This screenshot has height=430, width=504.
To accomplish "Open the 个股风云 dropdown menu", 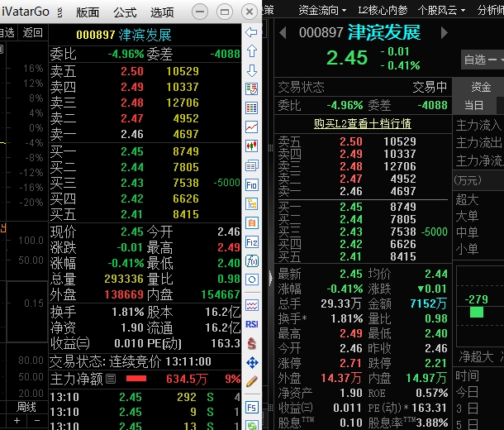I will 442,10.
